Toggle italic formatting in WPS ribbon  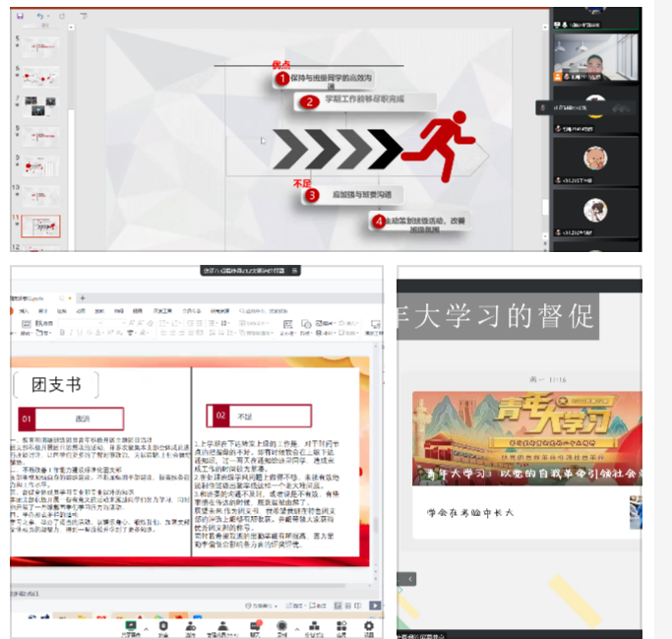pos(71,333)
